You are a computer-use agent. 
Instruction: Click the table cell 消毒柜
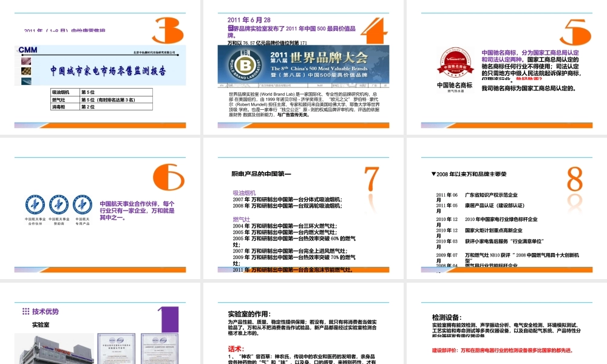pyautogui.click(x=65, y=107)
